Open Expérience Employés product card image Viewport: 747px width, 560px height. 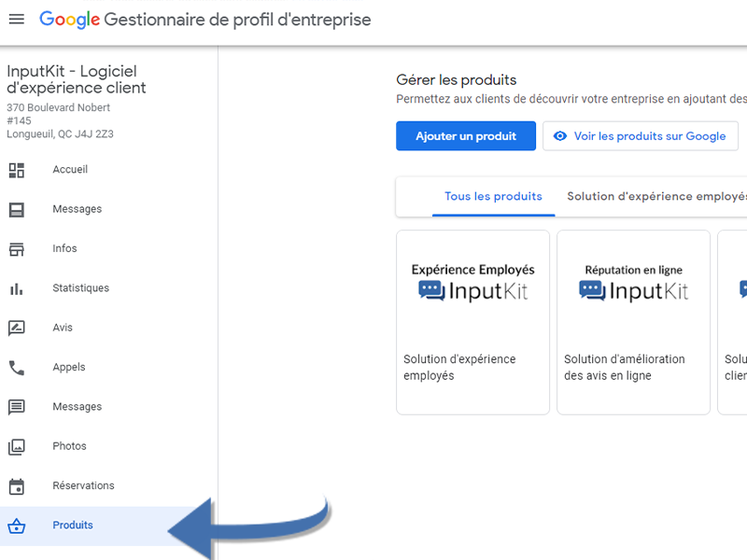[473, 284]
